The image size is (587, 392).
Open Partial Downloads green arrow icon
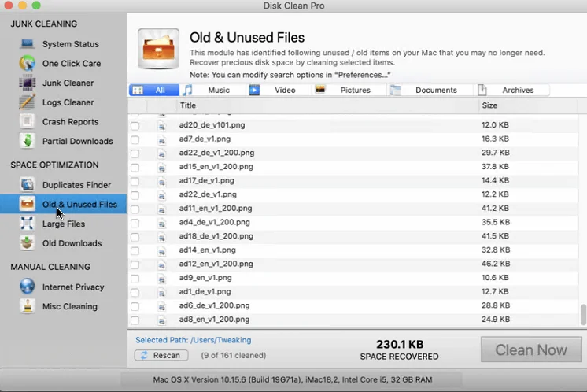pos(27,141)
